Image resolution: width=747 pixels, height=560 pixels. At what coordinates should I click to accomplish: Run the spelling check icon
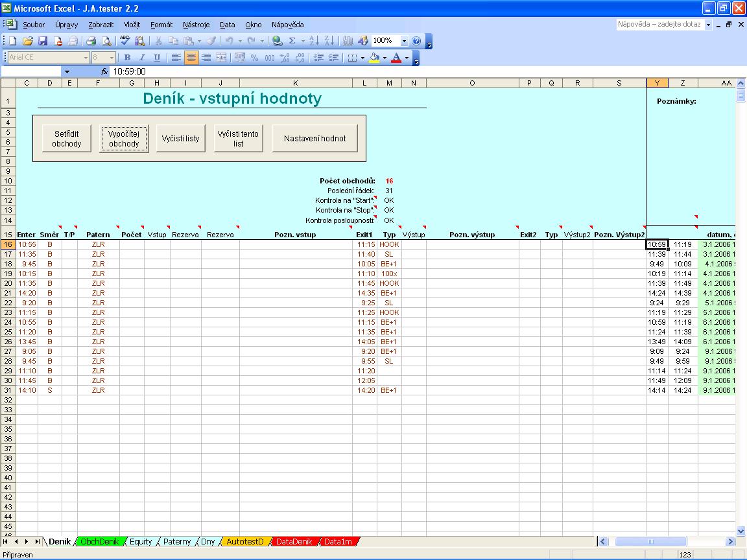(125, 41)
